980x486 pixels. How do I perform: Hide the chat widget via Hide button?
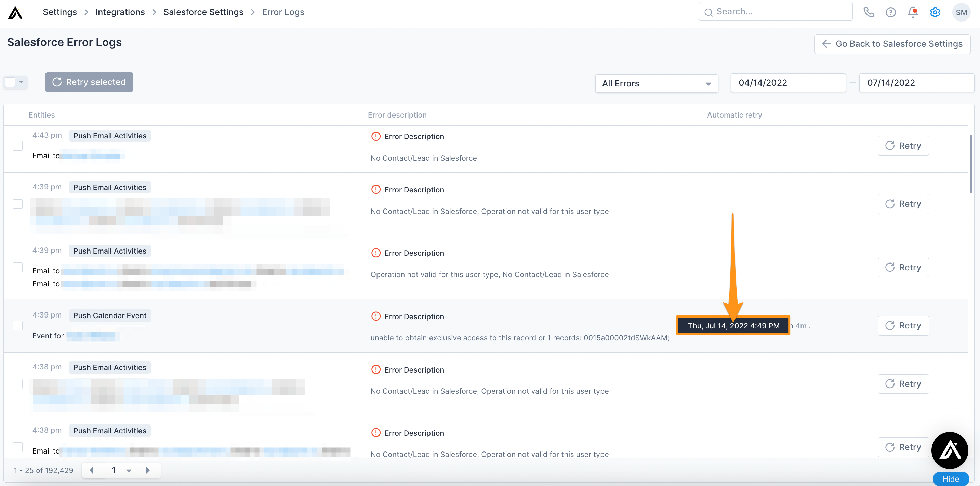[951, 479]
